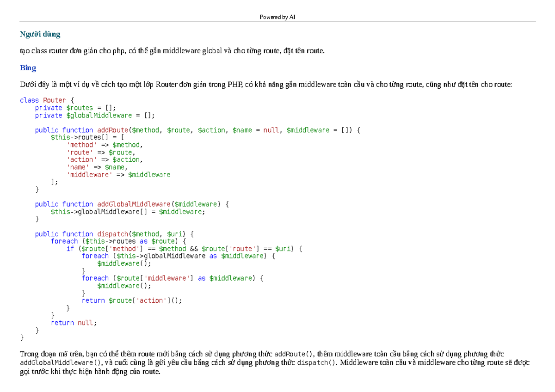Click the last line 'gọi trước khi thực hiện hành động'
Screen dimensions: 555x392
(x=90, y=371)
